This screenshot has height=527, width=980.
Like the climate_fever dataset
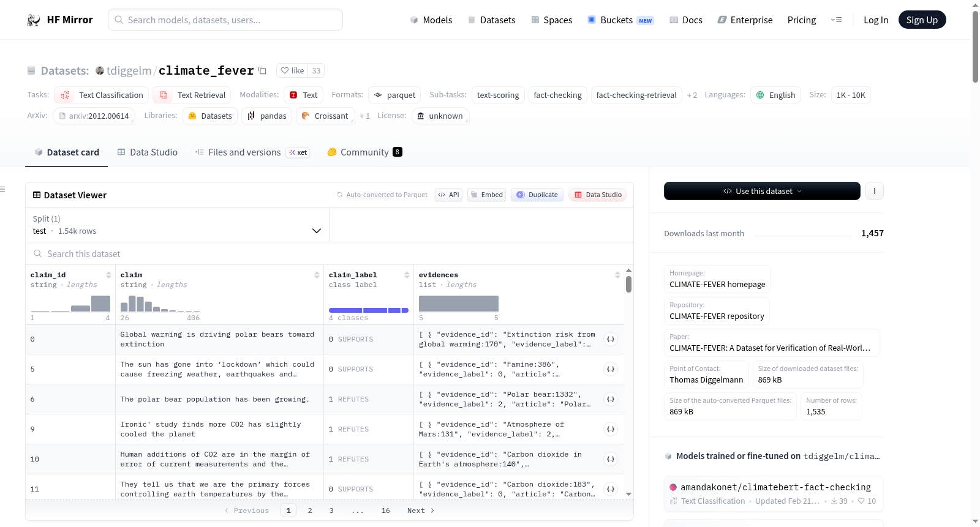pos(292,70)
